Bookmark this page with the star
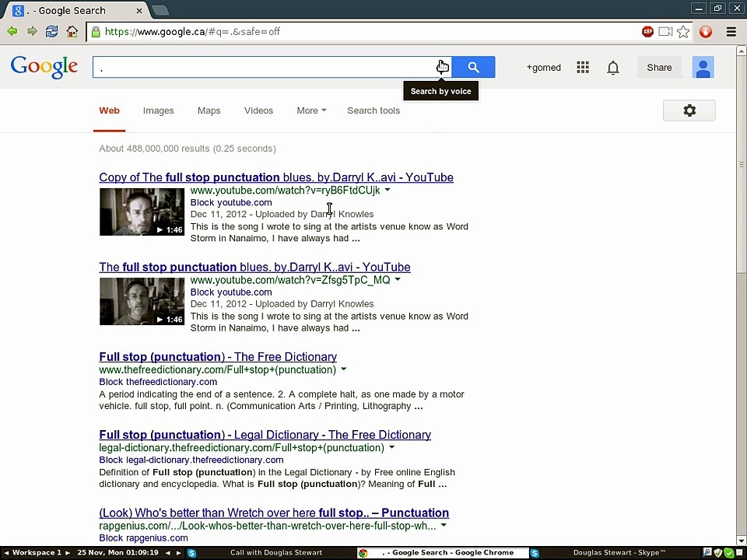Screen dimensions: 747x560 tap(683, 32)
